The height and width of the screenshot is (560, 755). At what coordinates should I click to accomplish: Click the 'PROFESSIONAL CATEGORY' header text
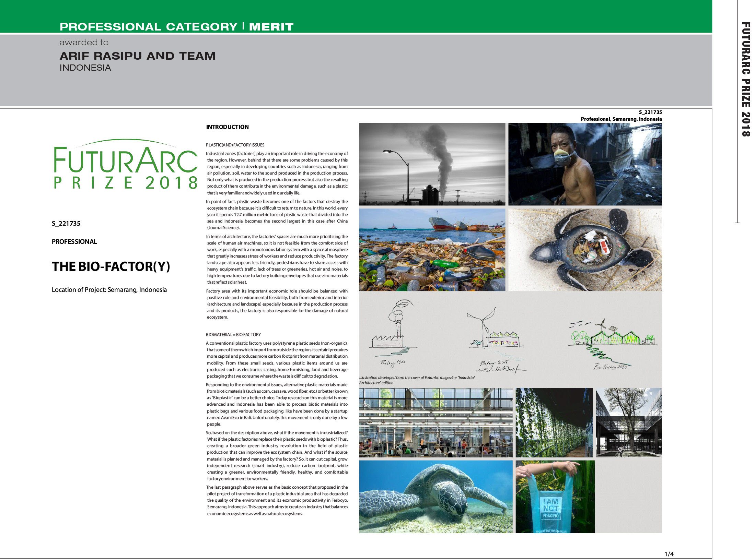pos(149,27)
